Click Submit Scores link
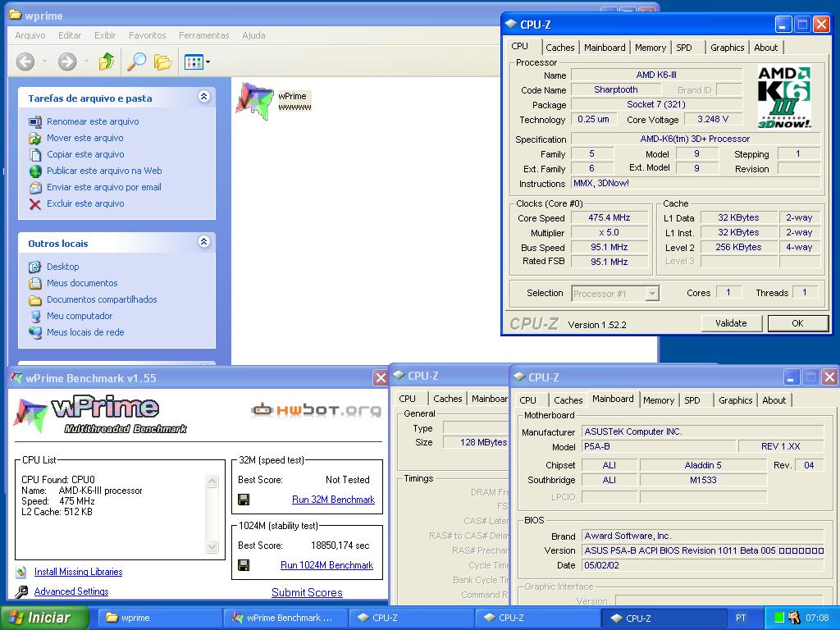840x630 pixels. [x=307, y=592]
